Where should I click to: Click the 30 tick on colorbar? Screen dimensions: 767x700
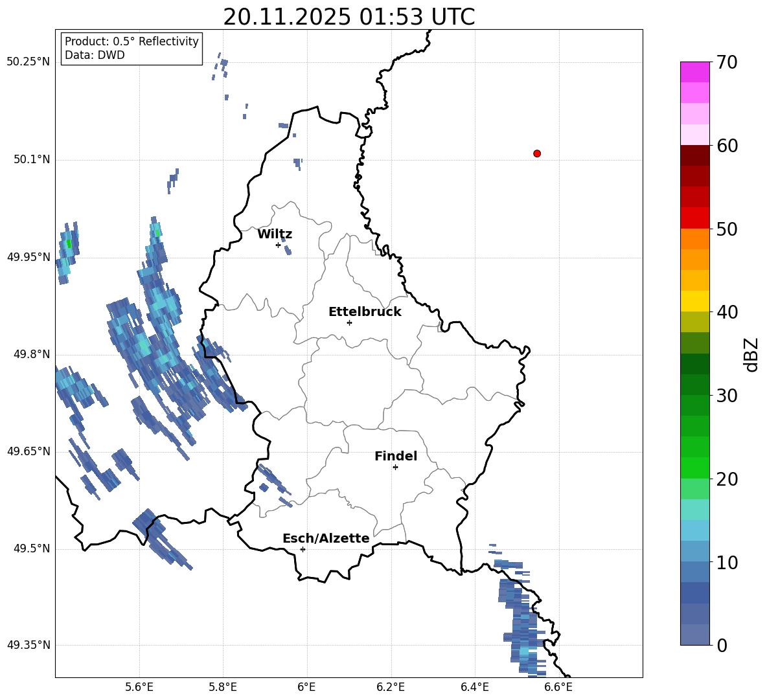pos(727,396)
